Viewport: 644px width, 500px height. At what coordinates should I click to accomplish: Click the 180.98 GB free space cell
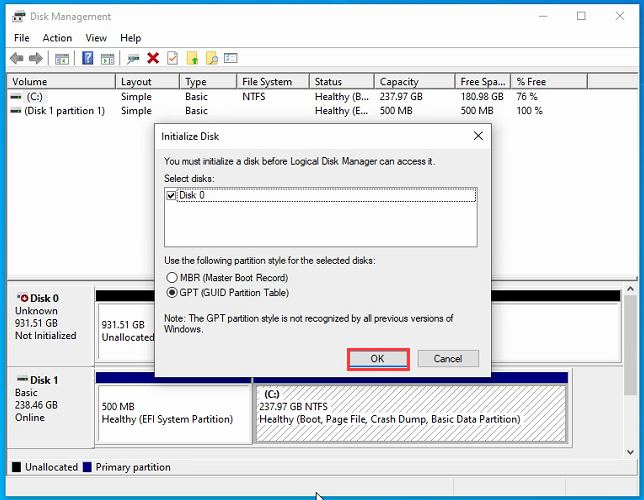482,97
